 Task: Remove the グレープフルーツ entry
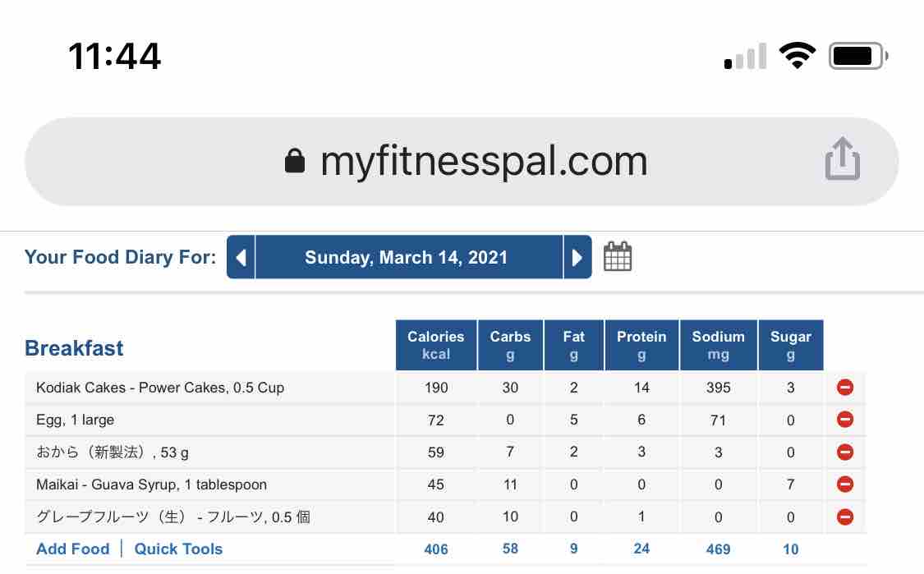tap(844, 517)
